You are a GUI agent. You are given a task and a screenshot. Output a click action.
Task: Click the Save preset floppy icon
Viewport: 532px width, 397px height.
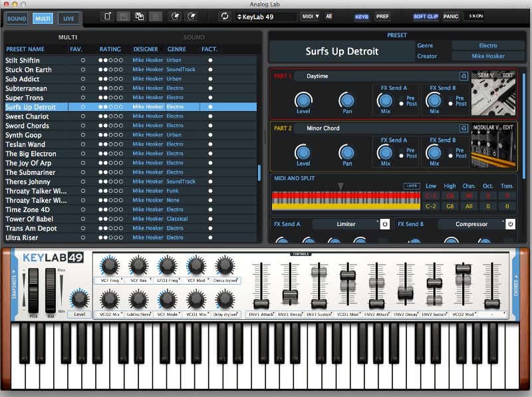coord(124,16)
